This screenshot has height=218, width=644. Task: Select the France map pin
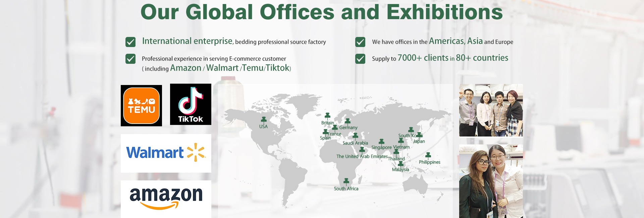(335, 128)
